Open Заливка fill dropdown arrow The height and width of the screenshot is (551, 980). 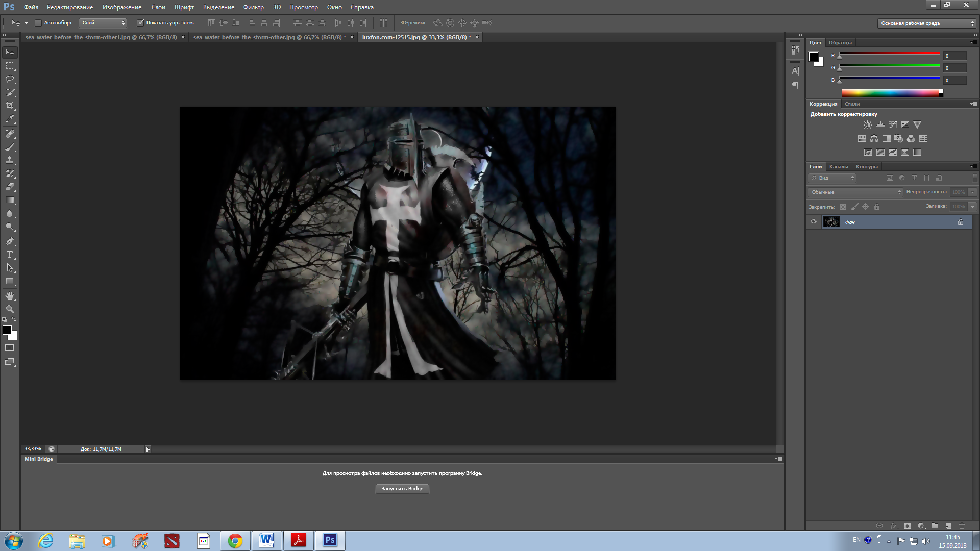[973, 207]
